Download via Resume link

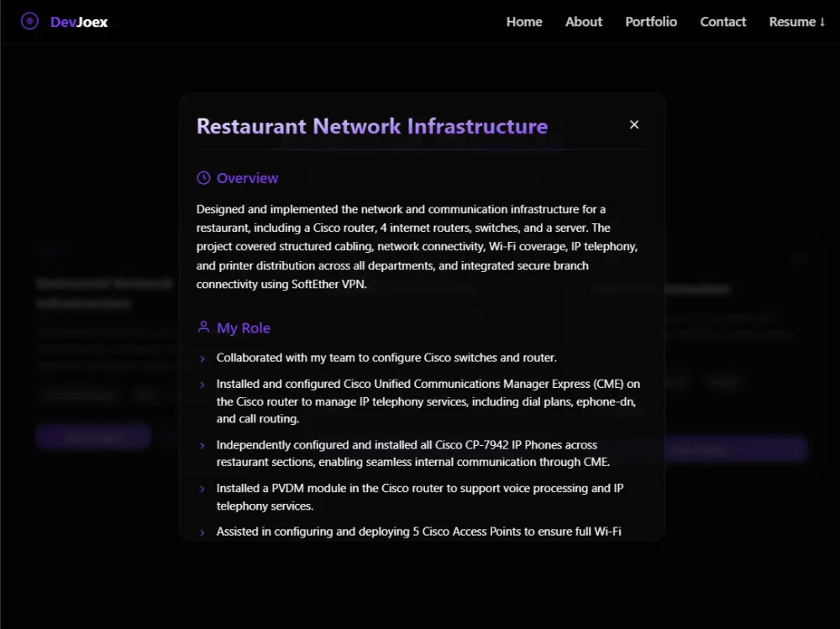(797, 22)
